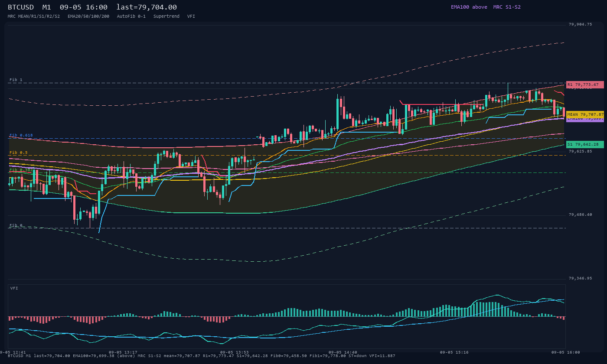Select the Fib 0.5 level label

click(19, 153)
